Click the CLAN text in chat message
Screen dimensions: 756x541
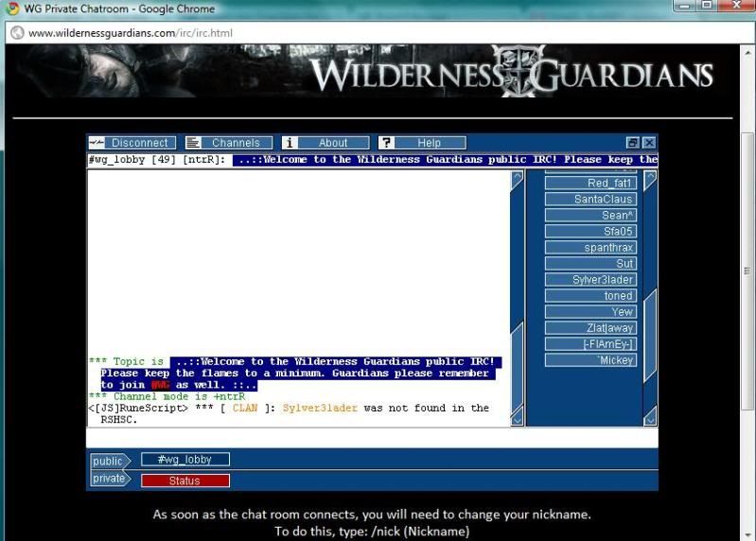point(245,408)
